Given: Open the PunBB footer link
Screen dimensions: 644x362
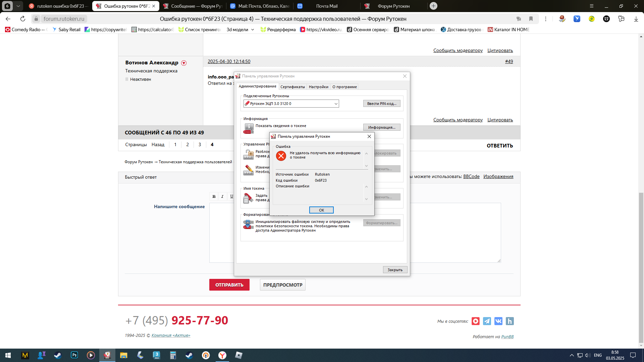Looking at the screenshot, I should point(507,337).
